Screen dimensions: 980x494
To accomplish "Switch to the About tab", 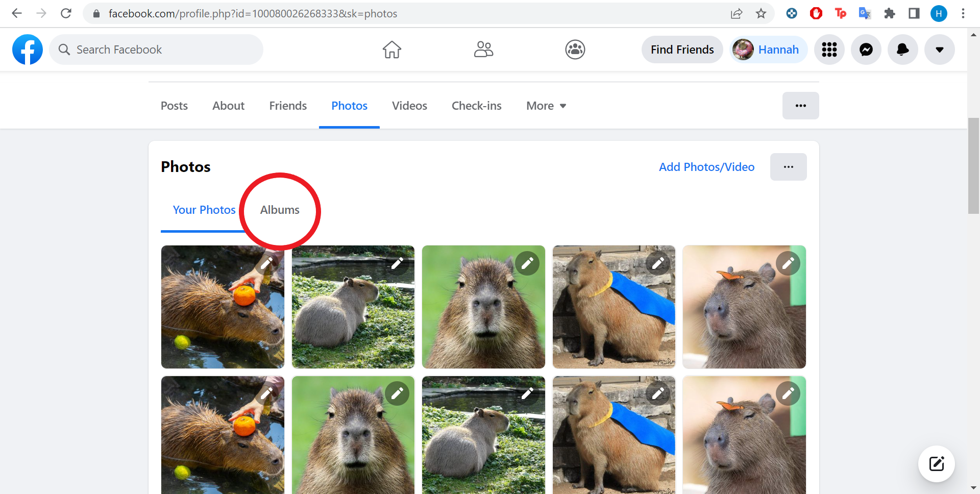I will point(228,106).
